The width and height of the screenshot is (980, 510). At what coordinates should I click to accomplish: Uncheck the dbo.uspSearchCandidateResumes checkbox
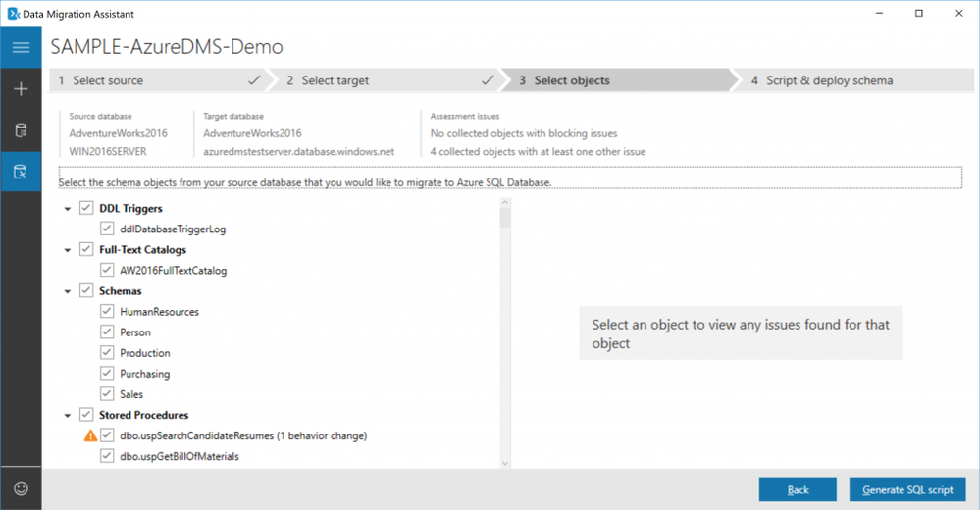pyautogui.click(x=107, y=435)
